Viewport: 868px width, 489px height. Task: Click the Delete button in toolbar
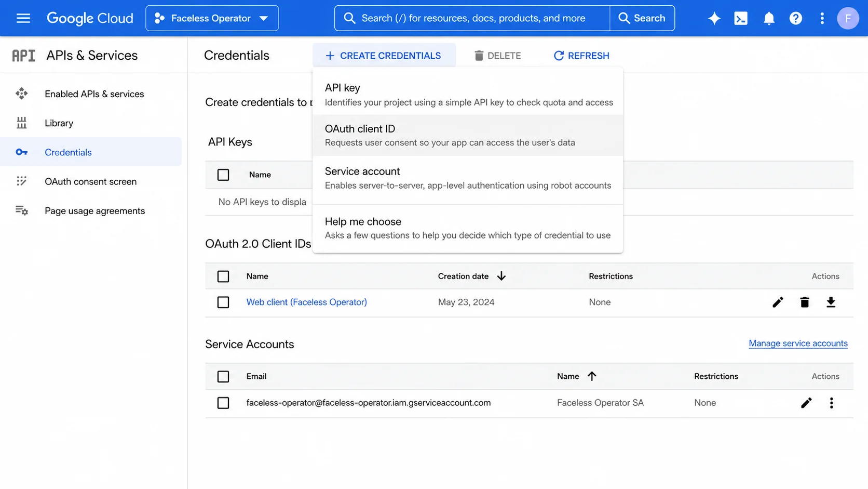click(497, 56)
